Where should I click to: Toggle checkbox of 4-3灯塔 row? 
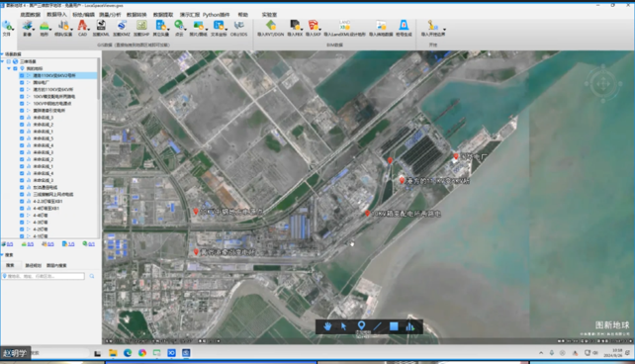22,223
